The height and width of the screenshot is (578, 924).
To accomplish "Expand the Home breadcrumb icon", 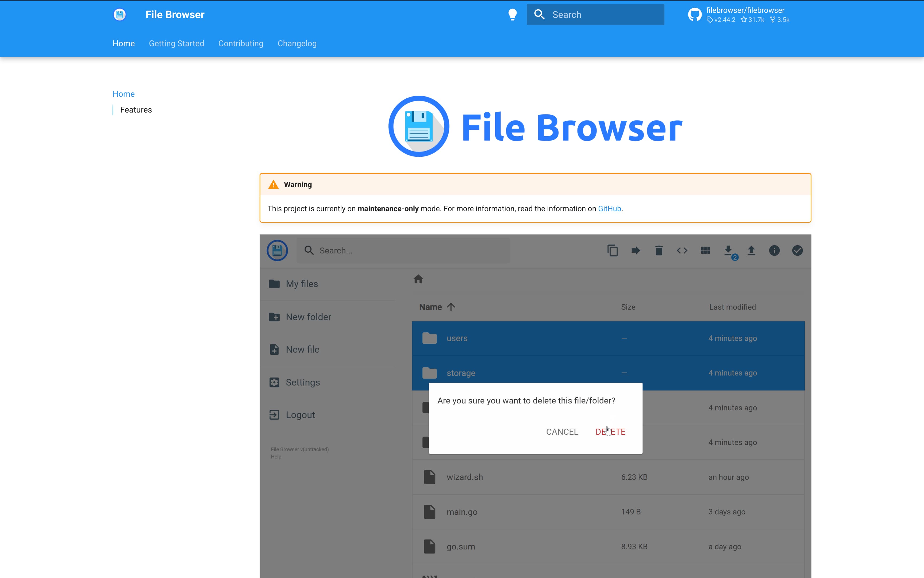I will click(x=418, y=279).
